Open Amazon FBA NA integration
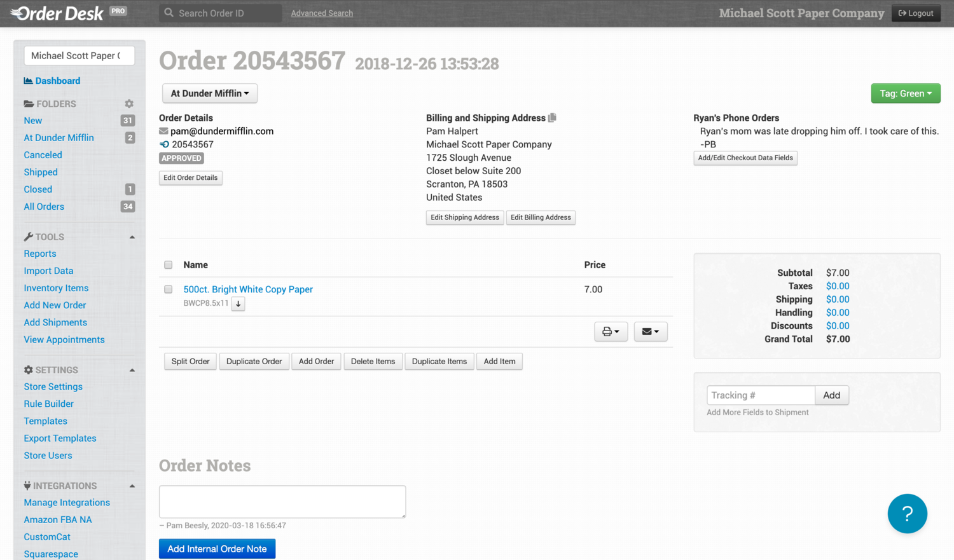 [x=58, y=519]
